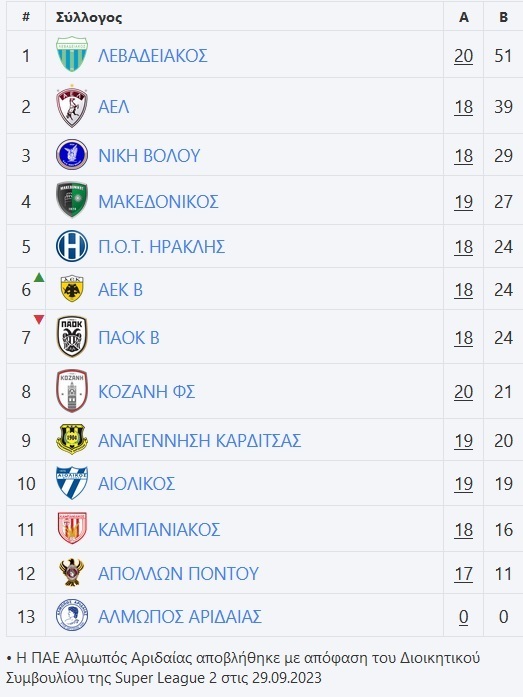Click the Aiolikos blue striped shield
The width and height of the screenshot is (523, 697).
pyautogui.click(x=72, y=483)
